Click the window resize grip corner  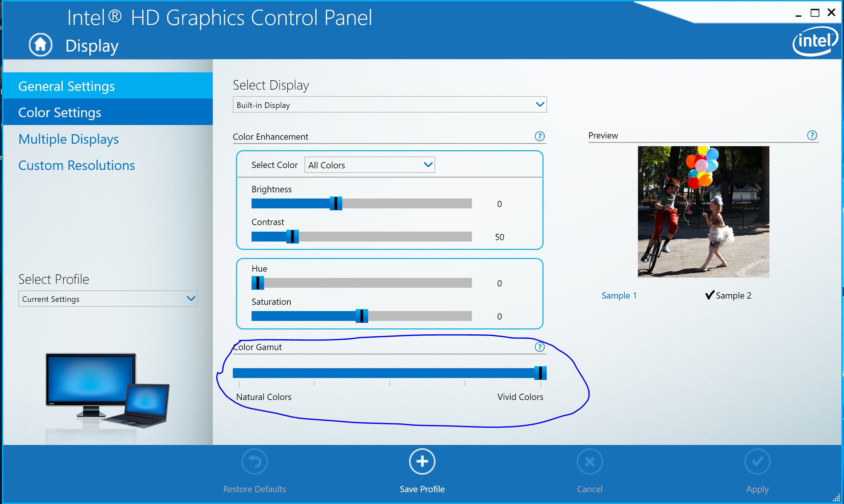(x=837, y=498)
